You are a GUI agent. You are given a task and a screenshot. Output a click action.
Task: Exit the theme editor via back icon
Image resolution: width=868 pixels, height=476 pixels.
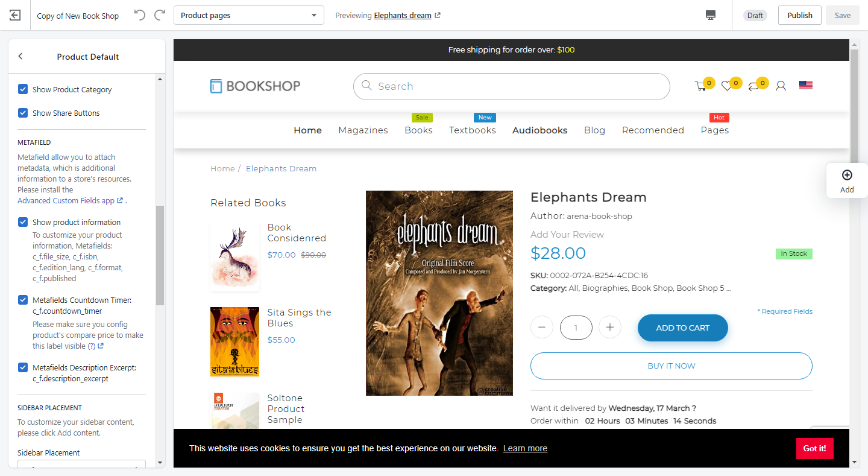point(15,15)
